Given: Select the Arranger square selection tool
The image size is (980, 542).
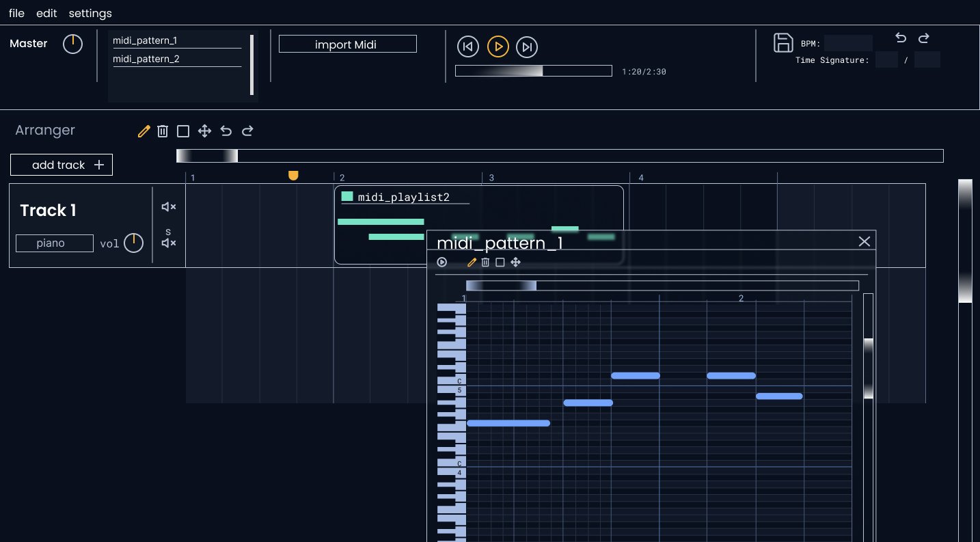Looking at the screenshot, I should (x=183, y=131).
